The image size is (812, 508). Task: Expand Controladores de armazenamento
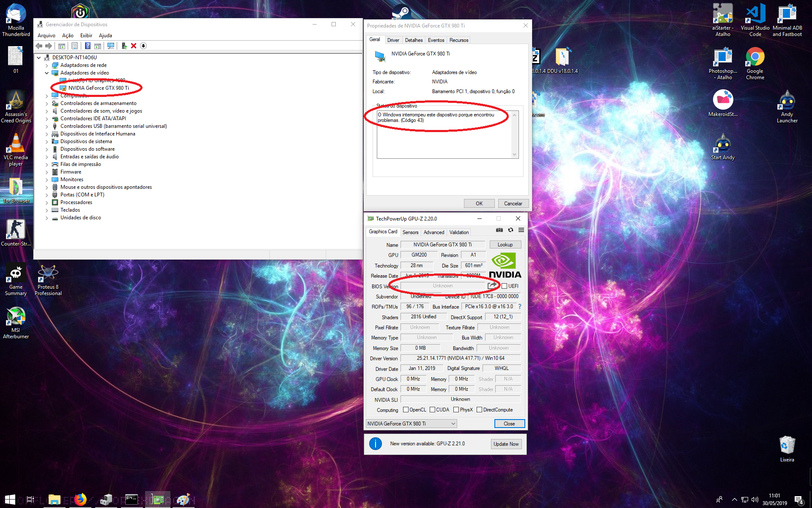[47, 104]
